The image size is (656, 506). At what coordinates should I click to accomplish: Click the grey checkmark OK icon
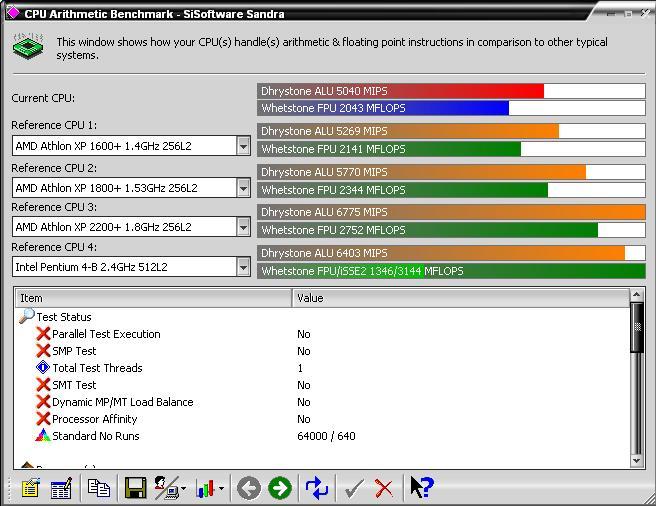pyautogui.click(x=353, y=488)
